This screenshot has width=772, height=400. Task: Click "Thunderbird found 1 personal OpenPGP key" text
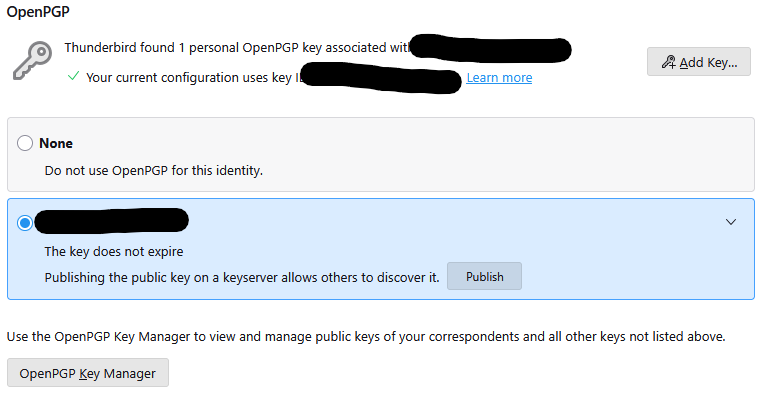[x=235, y=47]
